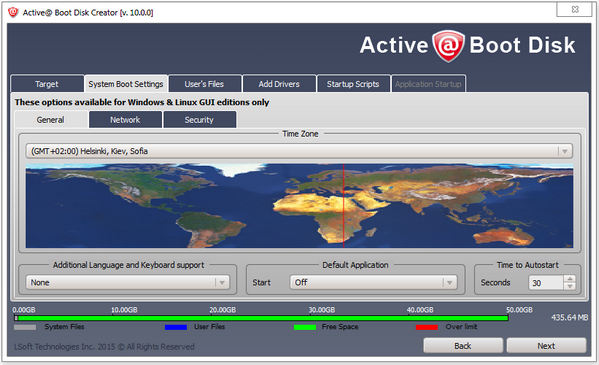Viewport: 599px width, 365px height.
Task: Open the Time Zone dropdown list
Action: 299,151
